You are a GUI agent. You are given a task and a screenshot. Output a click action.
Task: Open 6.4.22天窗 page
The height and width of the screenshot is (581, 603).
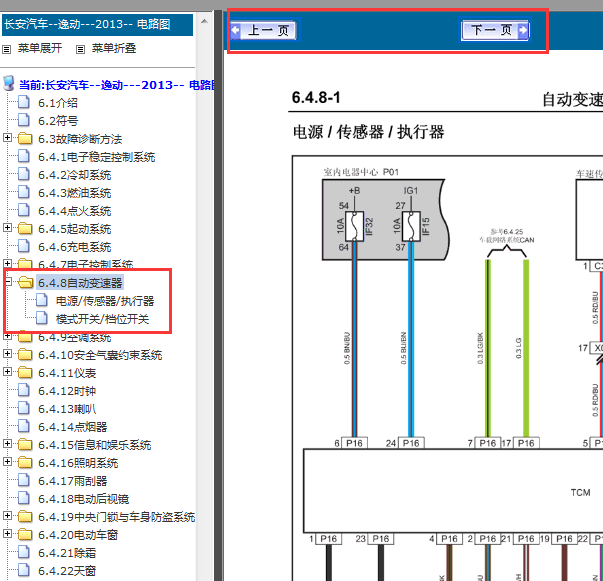[67, 571]
